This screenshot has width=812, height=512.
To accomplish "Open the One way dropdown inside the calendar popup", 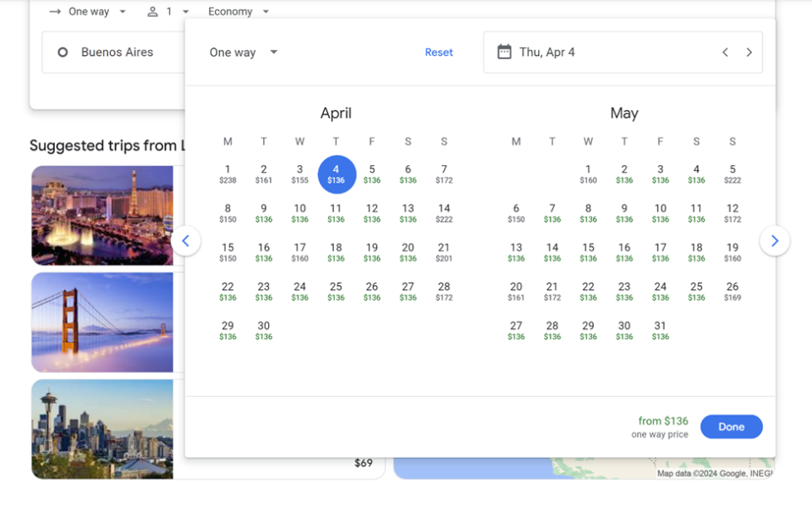I will click(x=242, y=52).
